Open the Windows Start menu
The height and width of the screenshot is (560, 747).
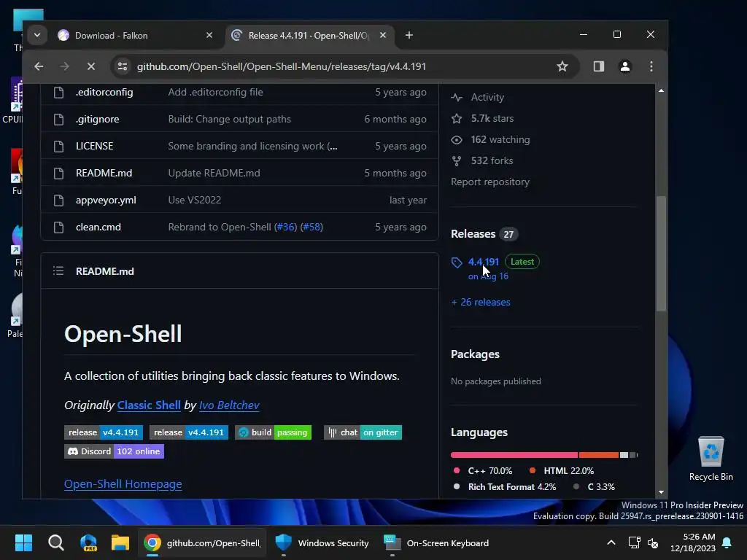click(x=23, y=542)
